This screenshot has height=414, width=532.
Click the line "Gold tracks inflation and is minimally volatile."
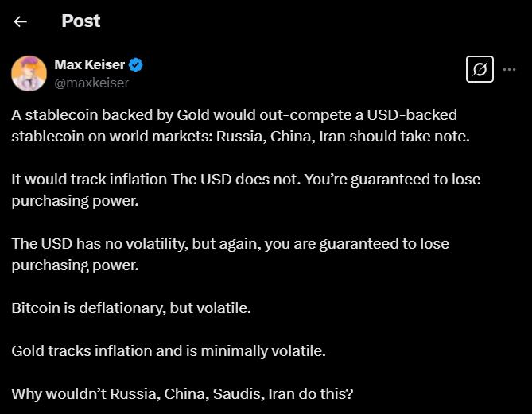[x=169, y=350]
